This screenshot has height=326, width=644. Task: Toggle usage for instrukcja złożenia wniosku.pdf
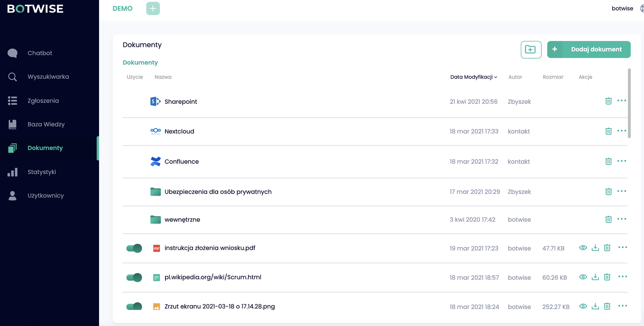(134, 248)
